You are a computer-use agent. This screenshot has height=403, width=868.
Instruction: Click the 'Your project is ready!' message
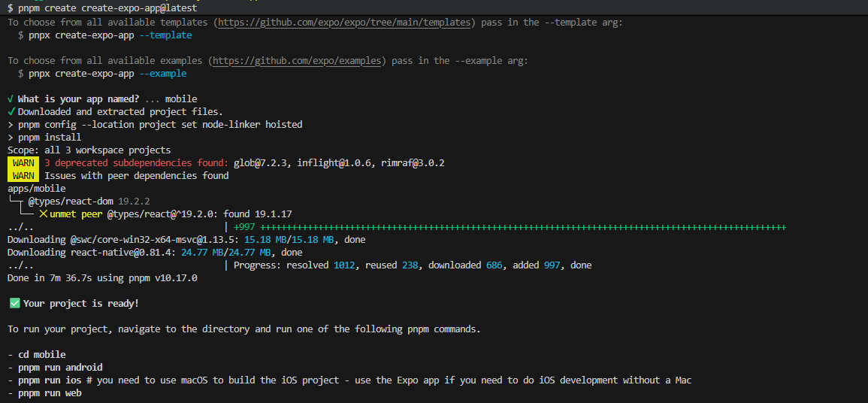pos(81,303)
